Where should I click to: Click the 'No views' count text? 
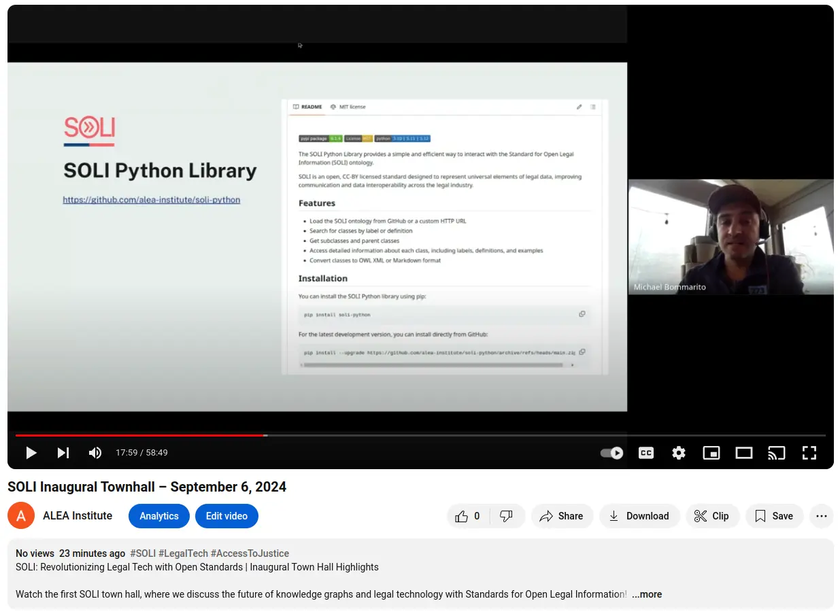35,553
